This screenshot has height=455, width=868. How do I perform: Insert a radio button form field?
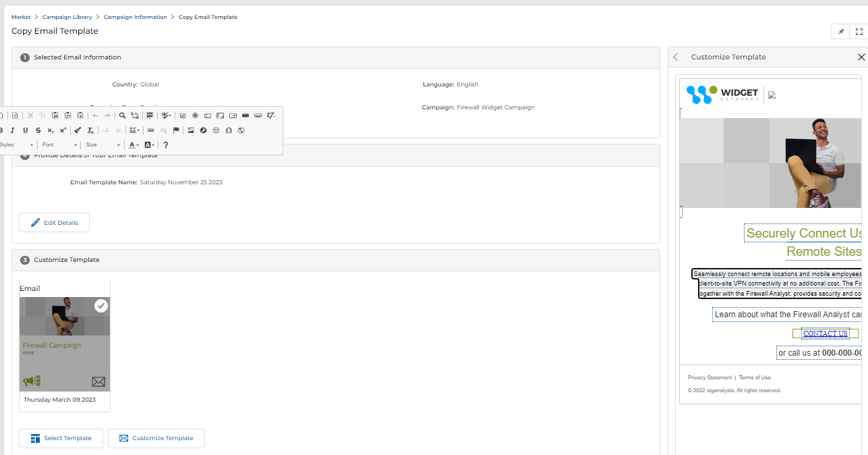[x=195, y=115]
